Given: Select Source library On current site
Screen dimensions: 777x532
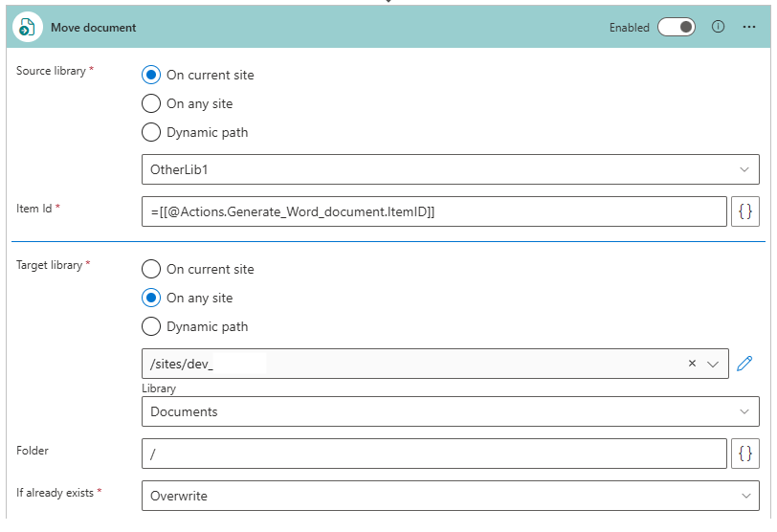Looking at the screenshot, I should pos(151,75).
